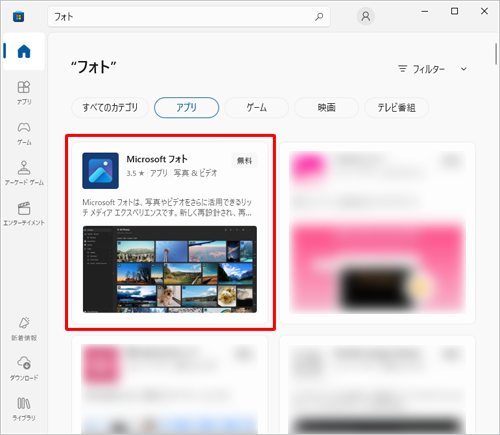Select the 映画 category tab
The width and height of the screenshot is (500, 435).
[326, 108]
